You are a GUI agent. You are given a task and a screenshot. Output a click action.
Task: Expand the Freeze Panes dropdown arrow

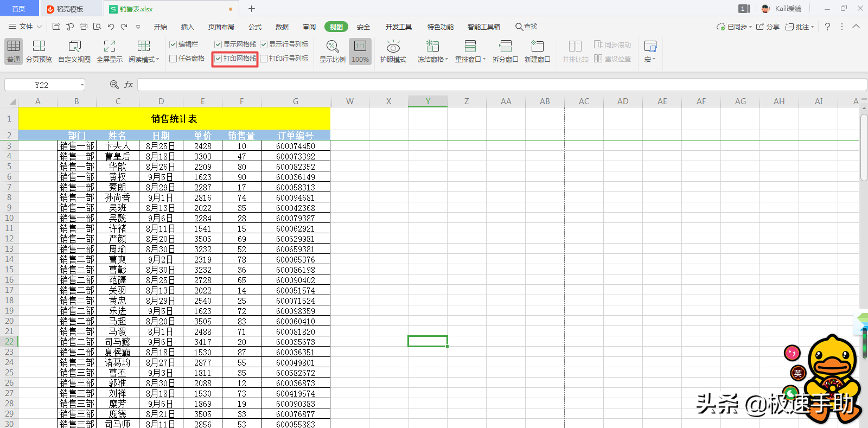447,59
